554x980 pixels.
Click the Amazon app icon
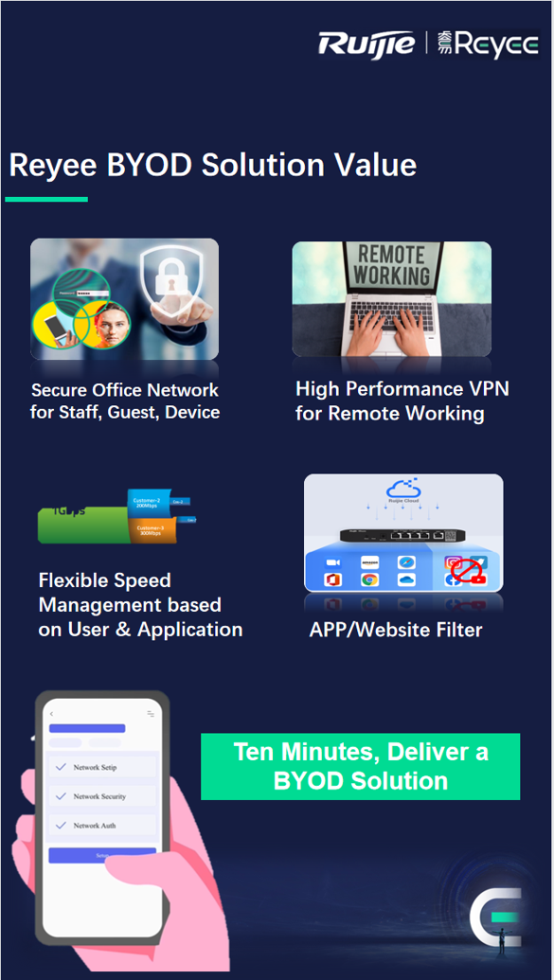(x=369, y=562)
